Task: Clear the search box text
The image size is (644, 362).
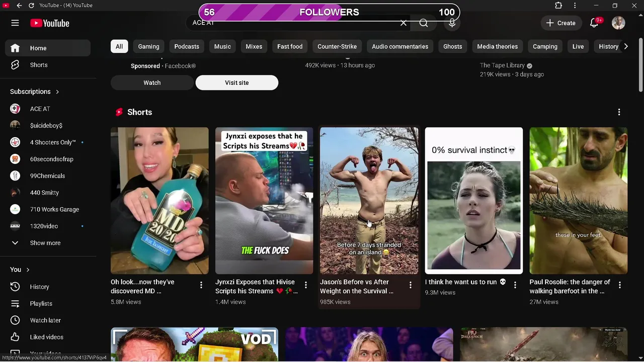Action: tap(404, 23)
